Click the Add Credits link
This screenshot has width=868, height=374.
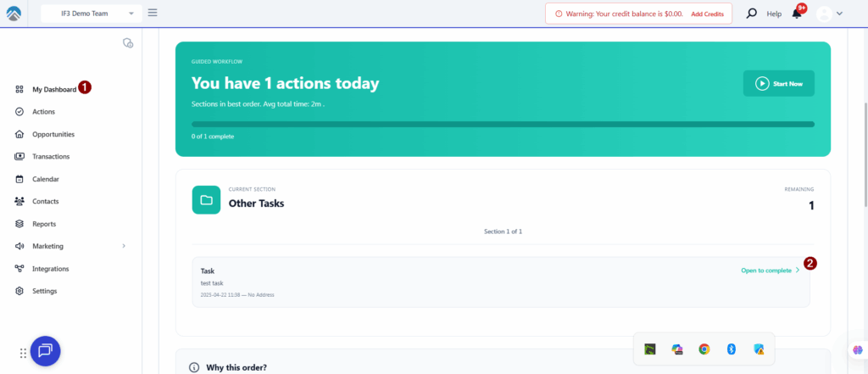(x=707, y=14)
